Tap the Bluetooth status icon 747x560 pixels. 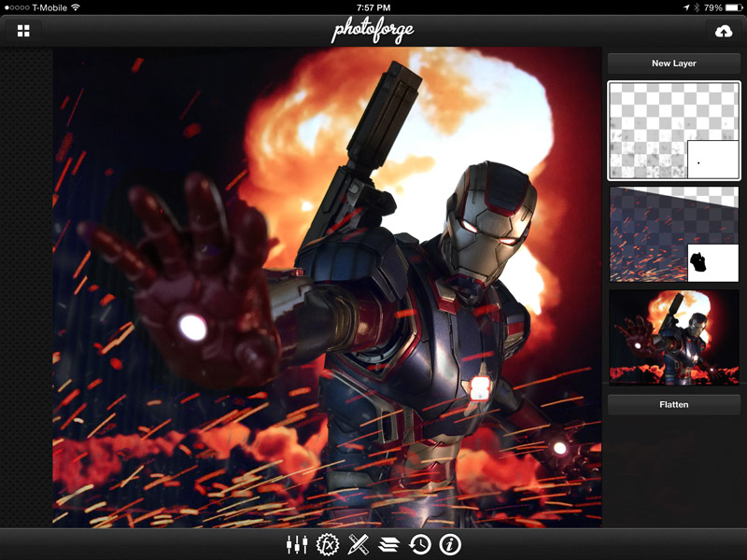click(696, 7)
